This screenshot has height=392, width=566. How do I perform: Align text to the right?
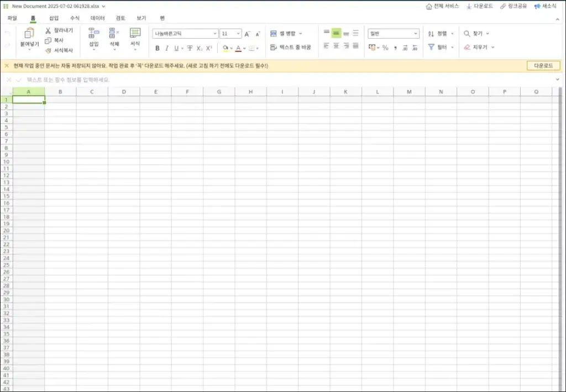[x=346, y=46]
